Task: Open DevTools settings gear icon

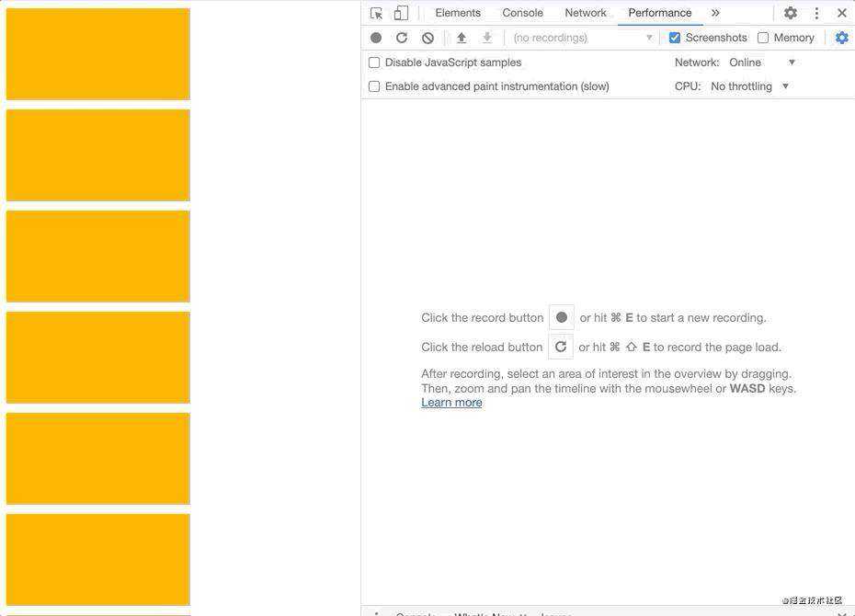Action: click(790, 13)
